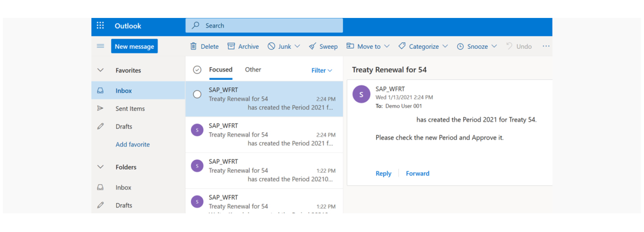Click the Snooze clock icon
The height and width of the screenshot is (232, 644).
460,47
